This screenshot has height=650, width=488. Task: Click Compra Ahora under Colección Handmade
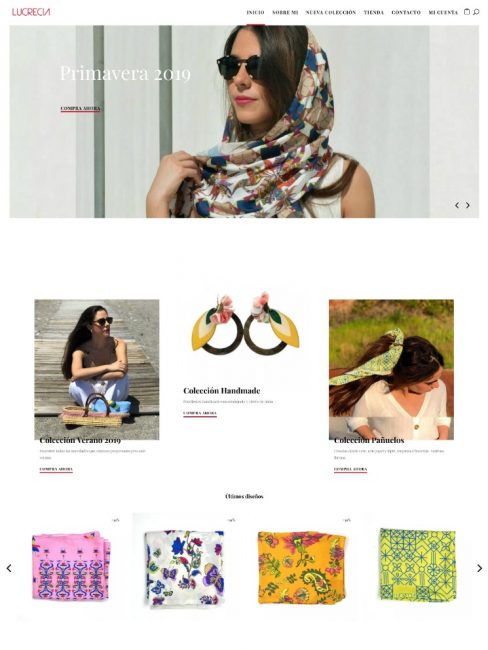point(200,413)
